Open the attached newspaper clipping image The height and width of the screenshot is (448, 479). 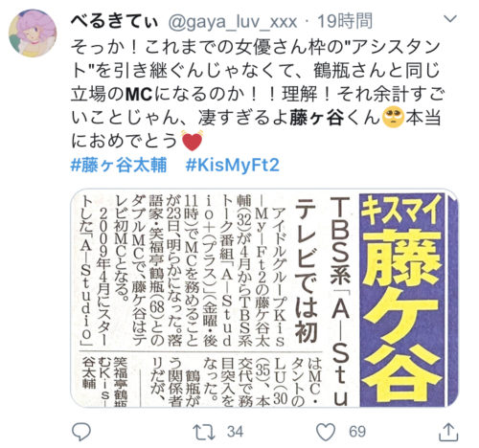[x=264, y=298]
